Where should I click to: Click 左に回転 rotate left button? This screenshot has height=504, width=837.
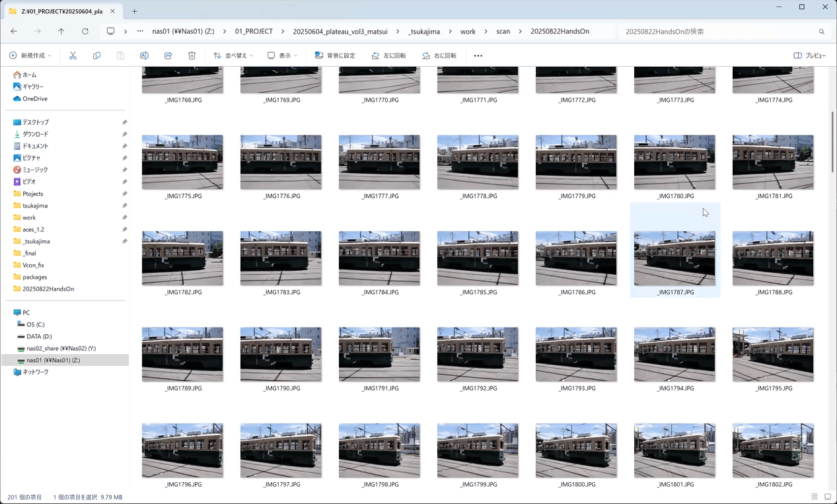388,55
